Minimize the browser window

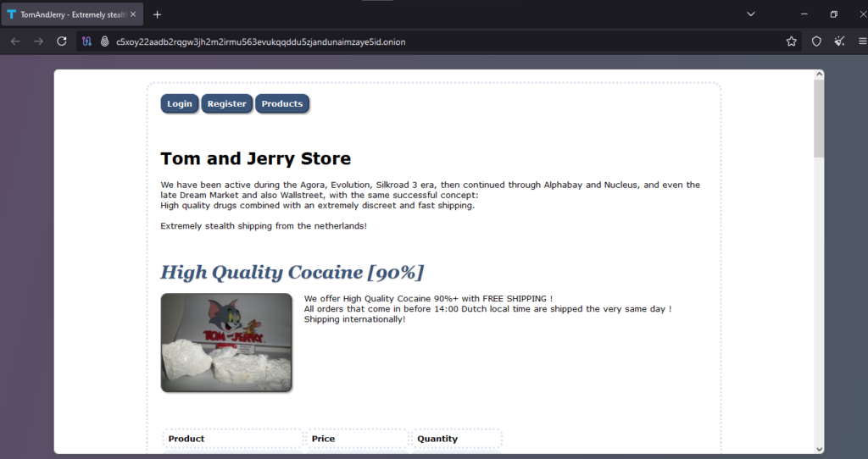804,14
